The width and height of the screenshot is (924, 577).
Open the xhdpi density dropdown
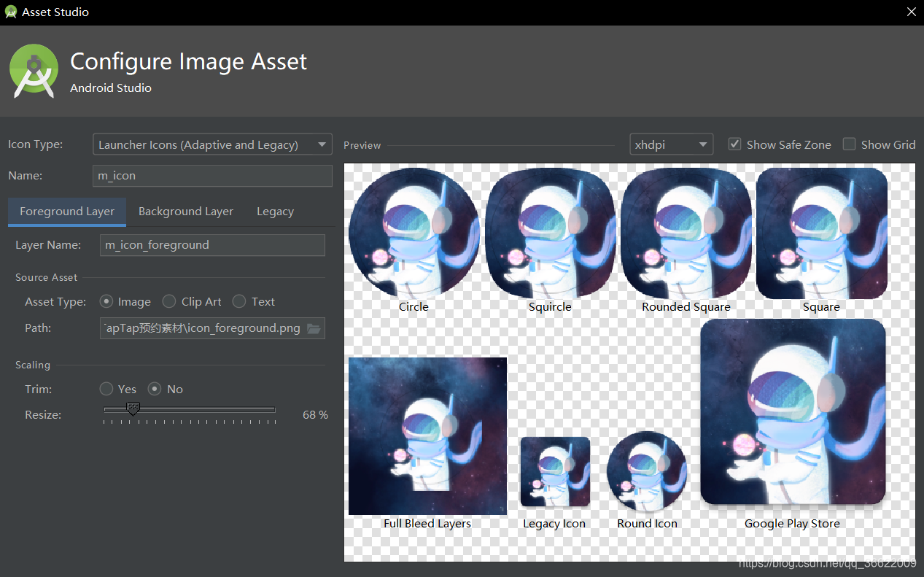(671, 144)
